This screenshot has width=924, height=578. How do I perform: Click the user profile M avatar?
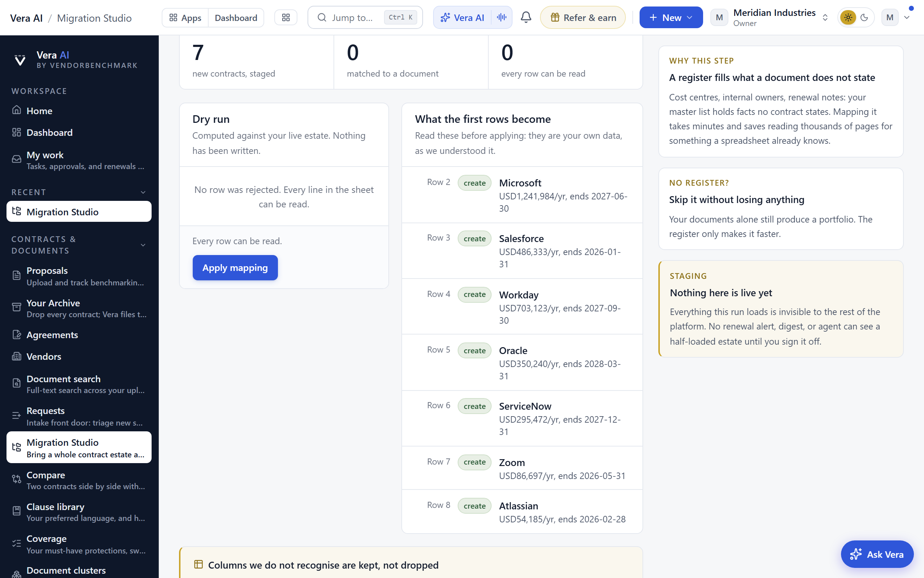pyautogui.click(x=890, y=18)
